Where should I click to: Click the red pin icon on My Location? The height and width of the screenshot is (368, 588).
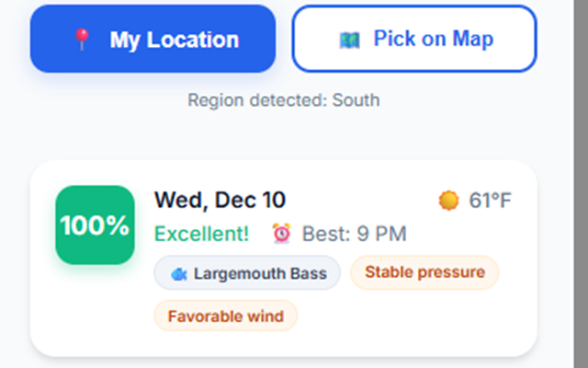pos(83,40)
